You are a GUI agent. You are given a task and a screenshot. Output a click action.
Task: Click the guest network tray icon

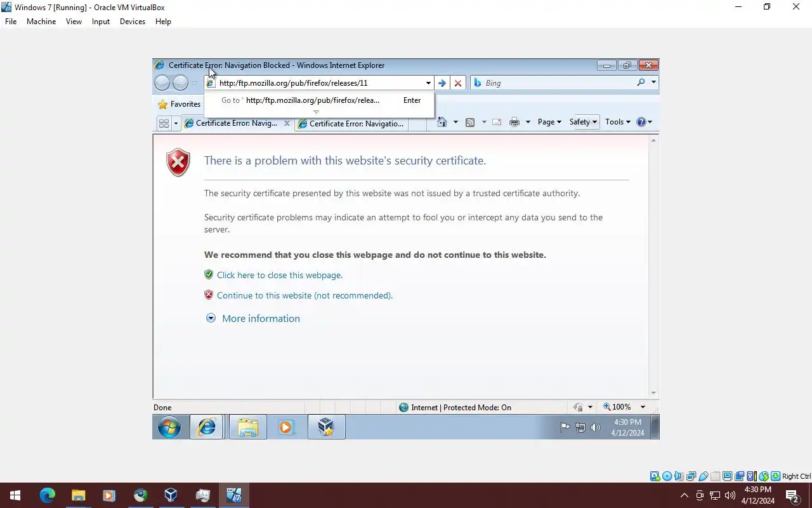(580, 427)
